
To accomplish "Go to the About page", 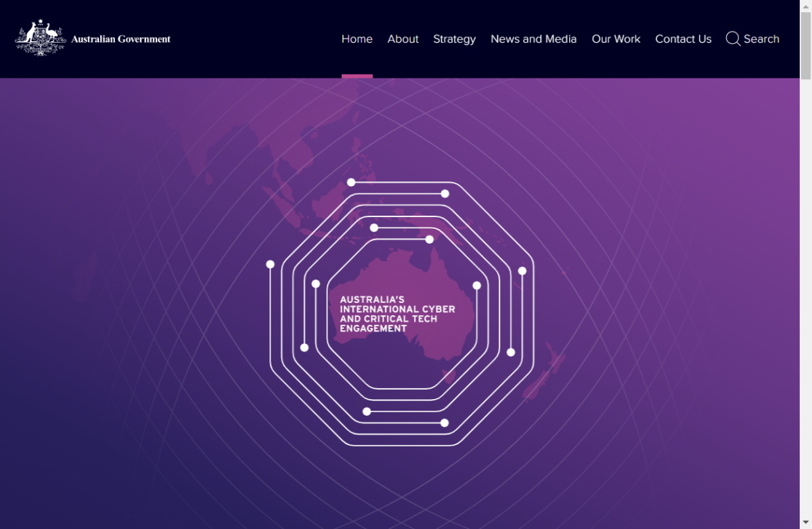I will pyautogui.click(x=403, y=39).
